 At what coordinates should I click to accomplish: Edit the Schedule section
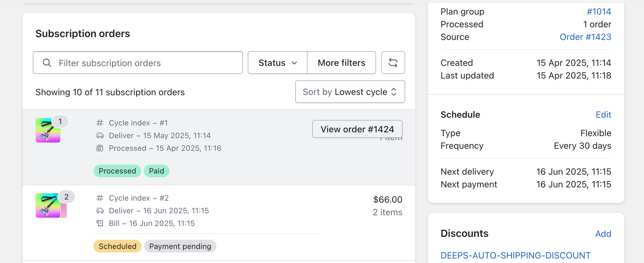[603, 115]
